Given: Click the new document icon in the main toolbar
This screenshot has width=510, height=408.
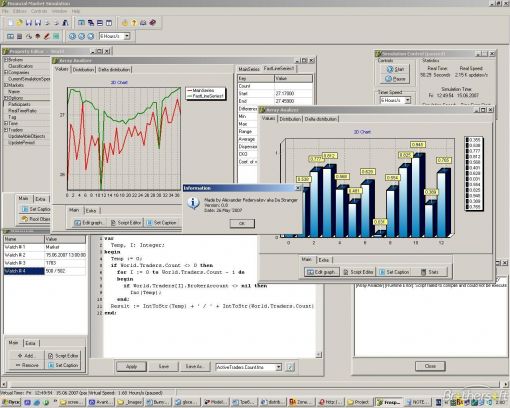Looking at the screenshot, I should [11, 23].
